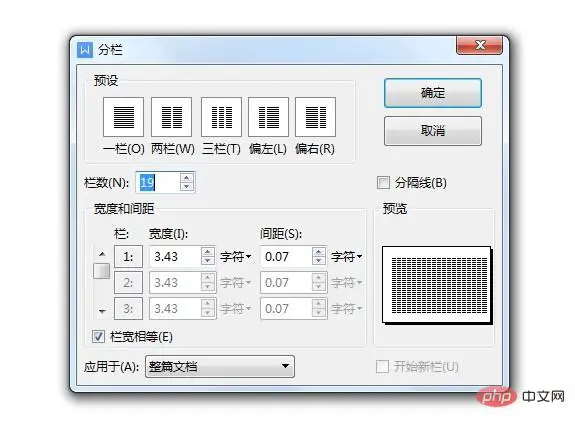Viewport: 575px width, 429px height.
Task: Open the apply to (应用于) dropdown
Action: (x=220, y=366)
